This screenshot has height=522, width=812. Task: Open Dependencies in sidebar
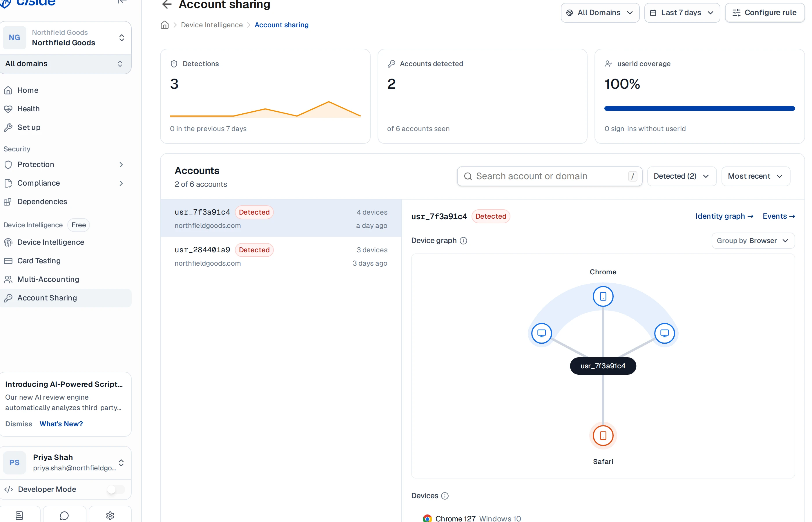[x=66, y=202]
